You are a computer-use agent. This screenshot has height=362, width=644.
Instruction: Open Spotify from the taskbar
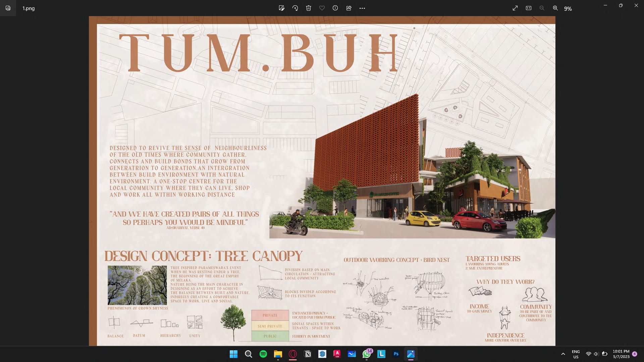click(x=263, y=354)
